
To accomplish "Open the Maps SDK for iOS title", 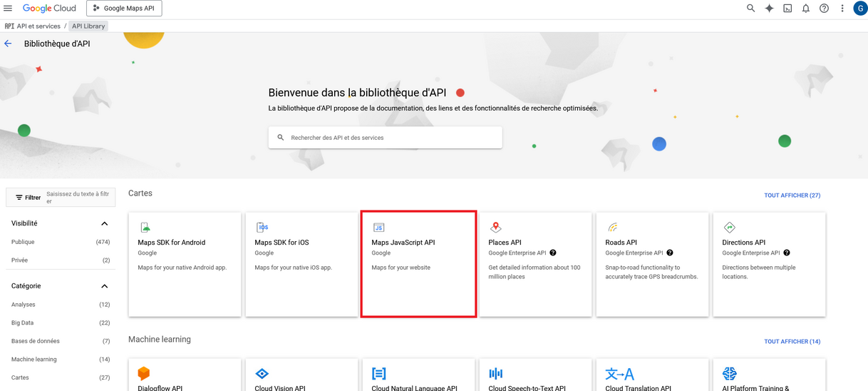I will click(281, 243).
